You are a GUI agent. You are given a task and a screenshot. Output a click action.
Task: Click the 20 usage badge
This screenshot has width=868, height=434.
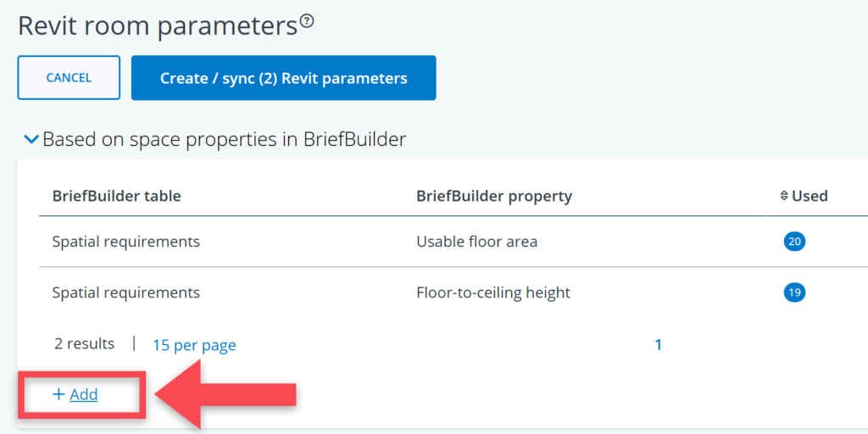794,242
